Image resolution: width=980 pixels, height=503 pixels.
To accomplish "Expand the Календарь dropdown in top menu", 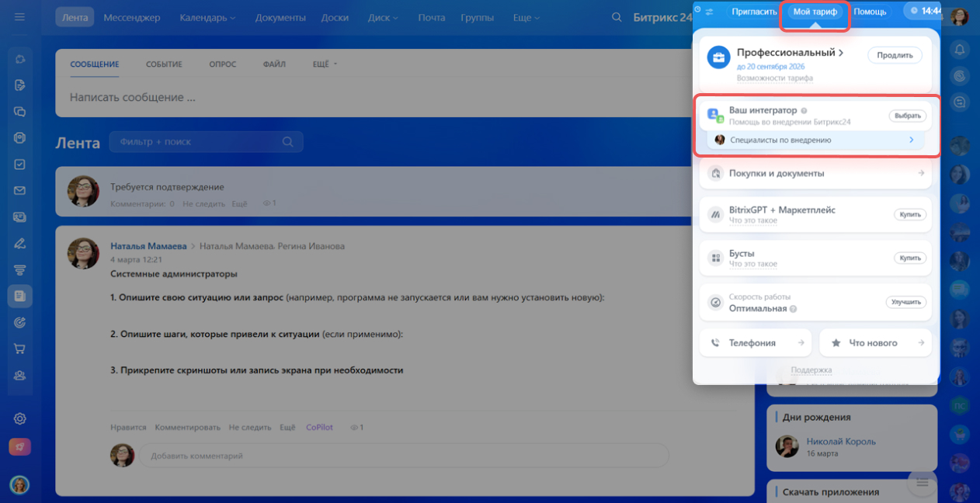I will pyautogui.click(x=207, y=17).
